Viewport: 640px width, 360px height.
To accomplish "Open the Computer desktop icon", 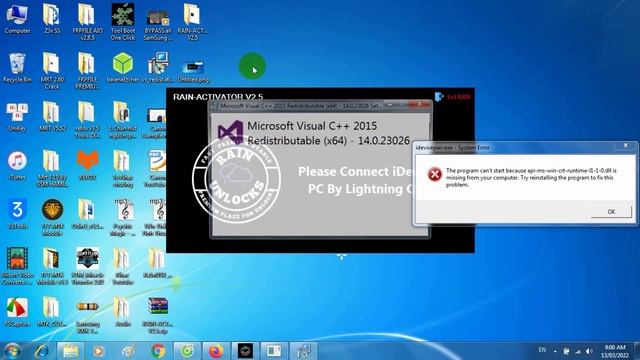I will pyautogui.click(x=17, y=19).
